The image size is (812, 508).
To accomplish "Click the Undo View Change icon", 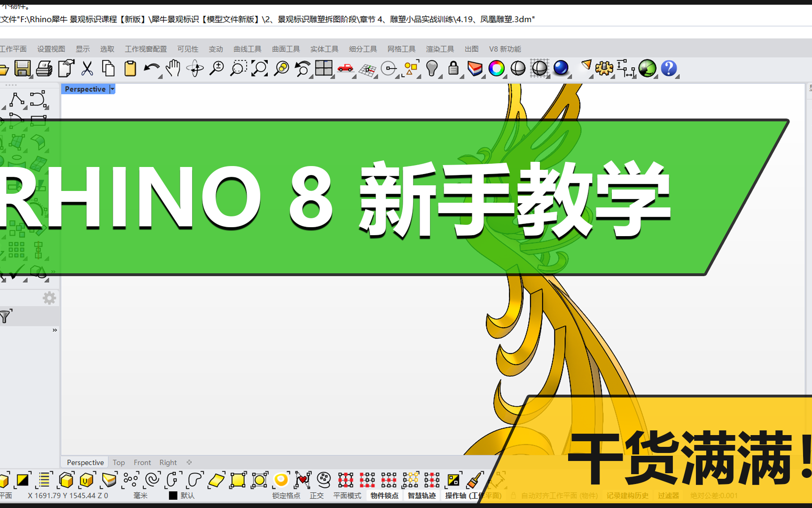I will pyautogui.click(x=303, y=69).
